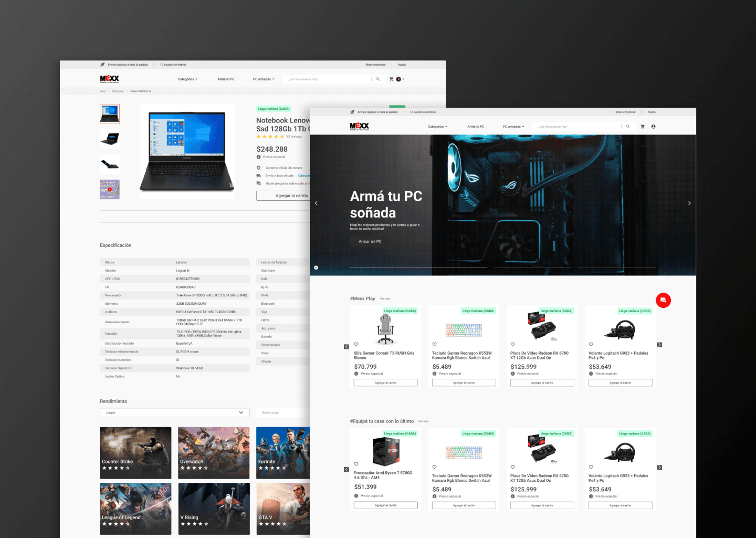Click the Notebooks breadcrumb link
756x538 pixels.
point(118,91)
